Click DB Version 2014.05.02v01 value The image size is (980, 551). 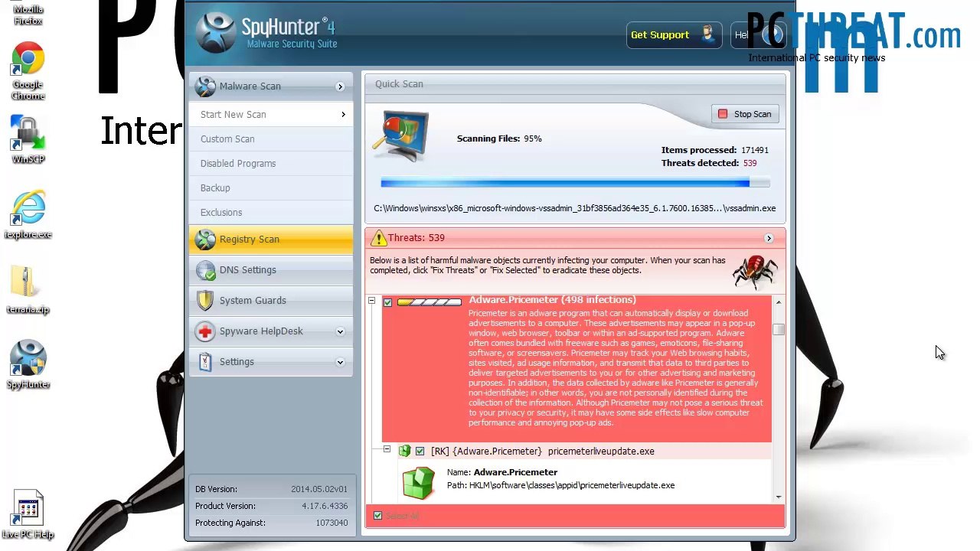[x=318, y=489]
